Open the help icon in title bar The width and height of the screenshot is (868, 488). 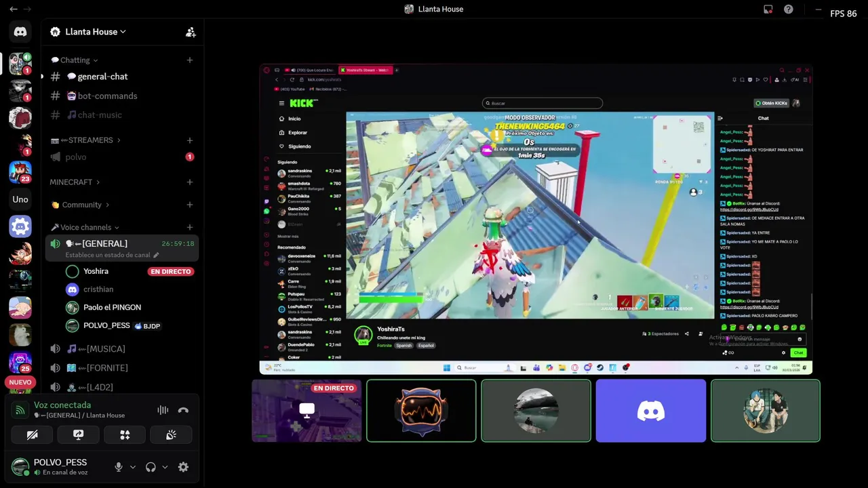789,9
